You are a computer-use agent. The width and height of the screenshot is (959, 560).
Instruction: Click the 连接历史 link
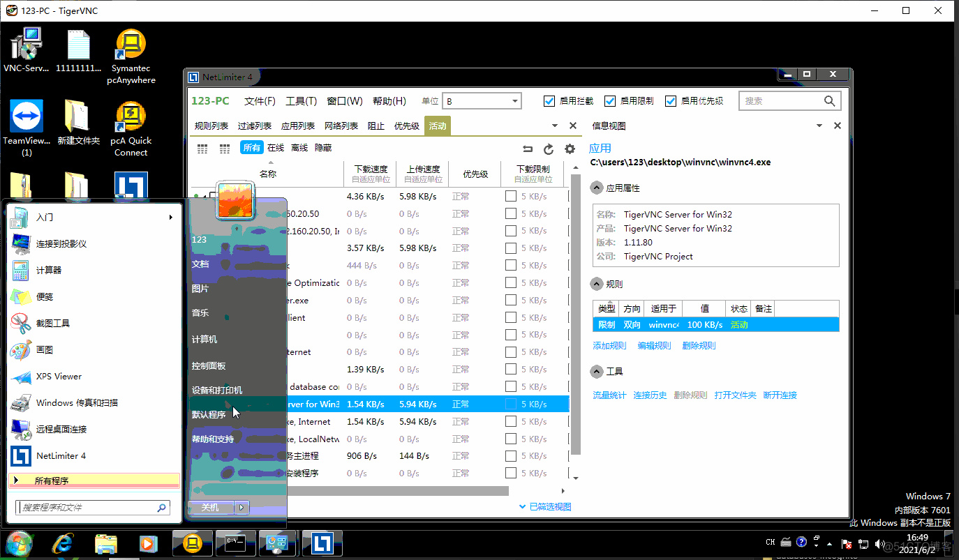(x=650, y=395)
